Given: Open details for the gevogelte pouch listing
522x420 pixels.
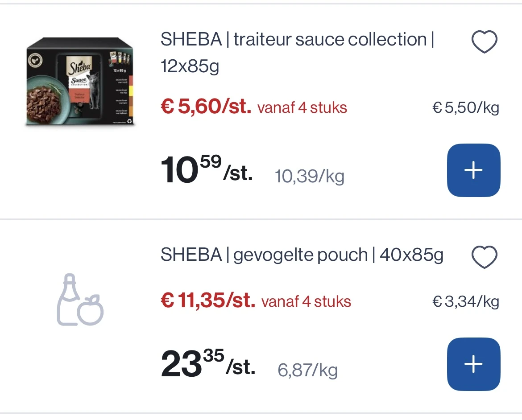Looking at the screenshot, I should point(302,255).
